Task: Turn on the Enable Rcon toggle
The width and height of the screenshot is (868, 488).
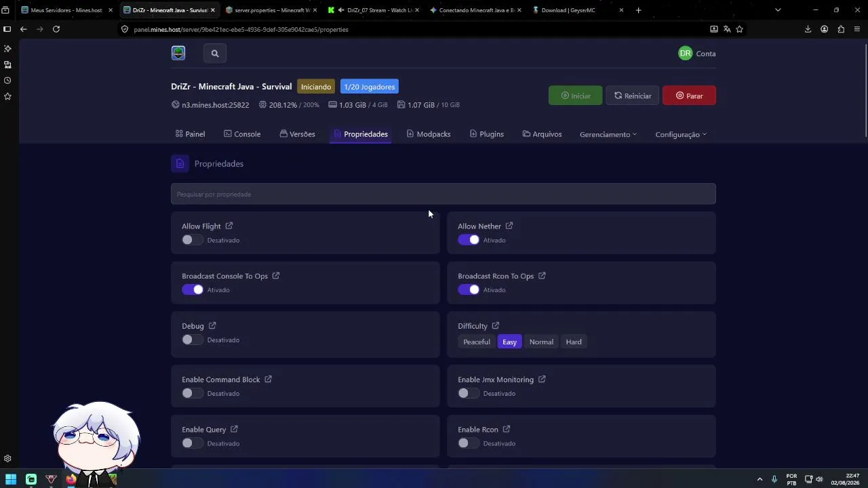Action: pos(469,443)
